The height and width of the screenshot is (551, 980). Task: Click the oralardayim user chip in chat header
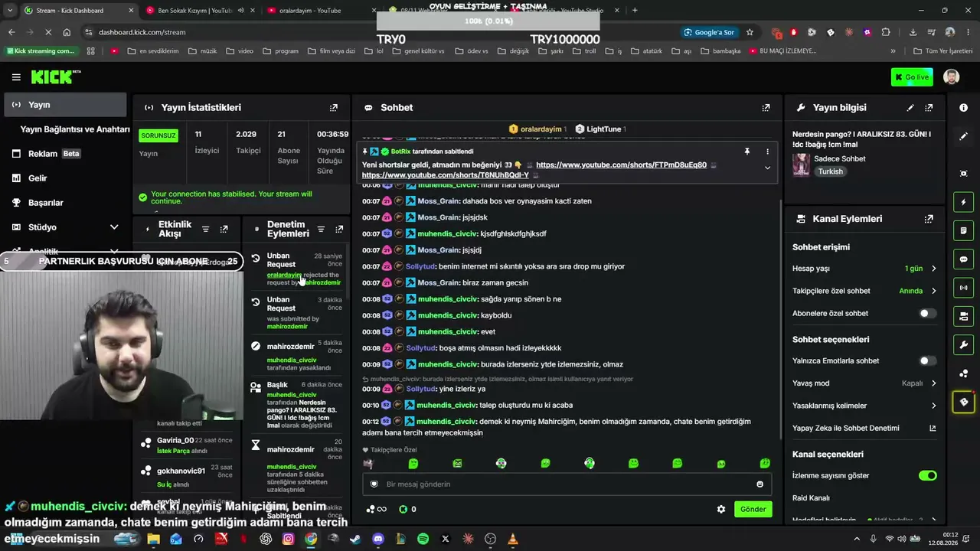pyautogui.click(x=538, y=129)
